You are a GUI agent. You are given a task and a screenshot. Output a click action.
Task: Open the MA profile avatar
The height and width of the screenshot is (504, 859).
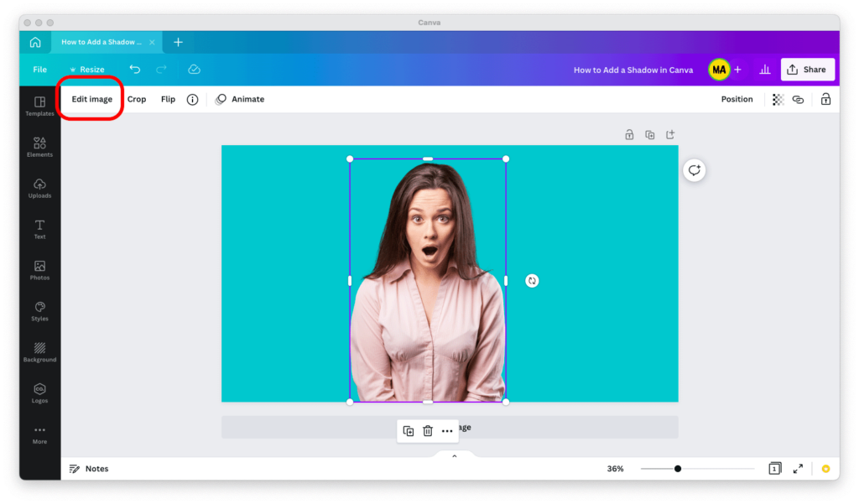719,70
